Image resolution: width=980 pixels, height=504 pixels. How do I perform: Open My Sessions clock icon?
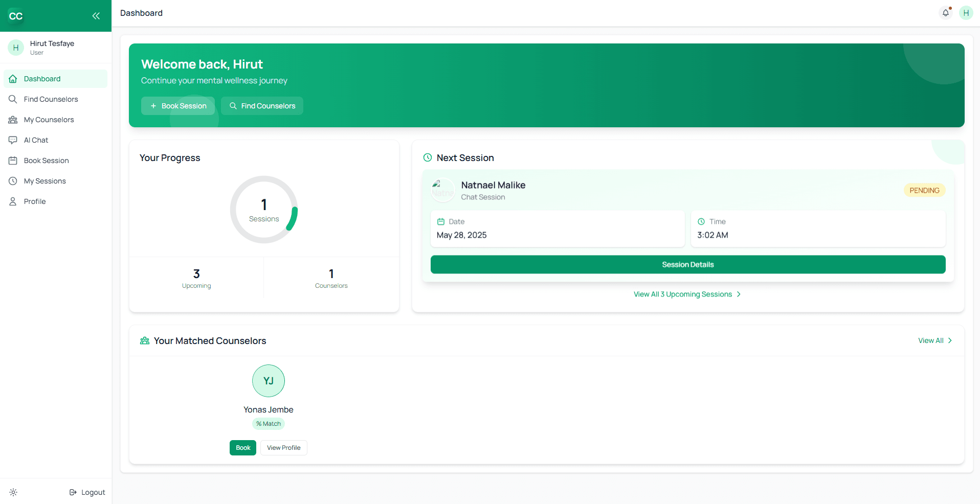click(x=13, y=180)
